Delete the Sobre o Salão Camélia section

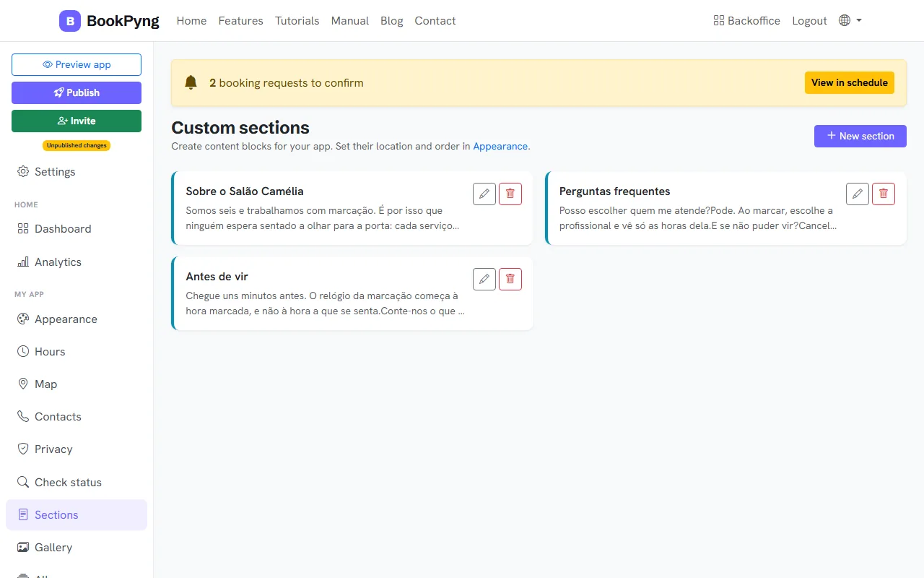click(x=510, y=194)
